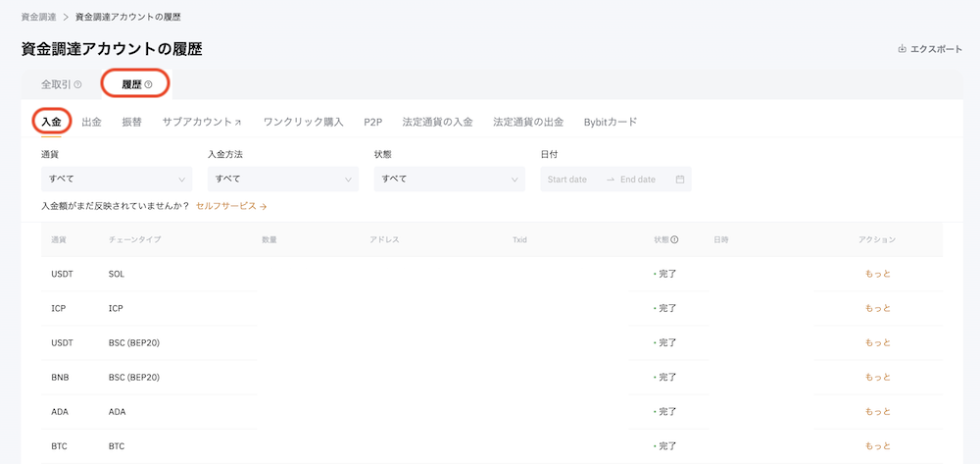Click the info icon beside 状態 column header
This screenshot has height=464, width=980.
(675, 239)
